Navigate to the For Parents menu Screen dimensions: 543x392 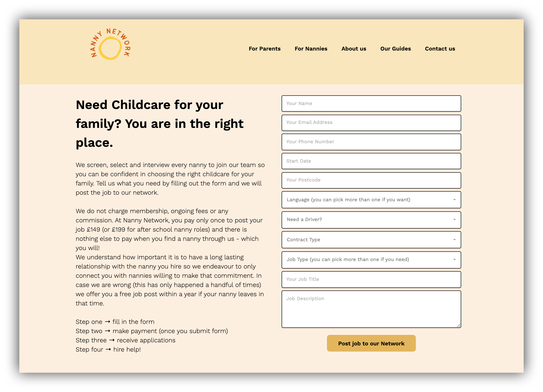coord(264,48)
